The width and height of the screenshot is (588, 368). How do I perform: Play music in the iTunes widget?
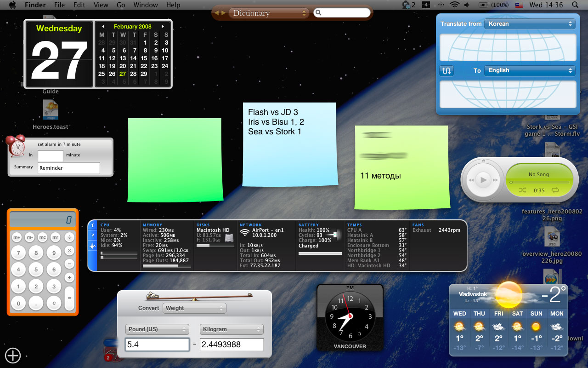pyautogui.click(x=483, y=180)
